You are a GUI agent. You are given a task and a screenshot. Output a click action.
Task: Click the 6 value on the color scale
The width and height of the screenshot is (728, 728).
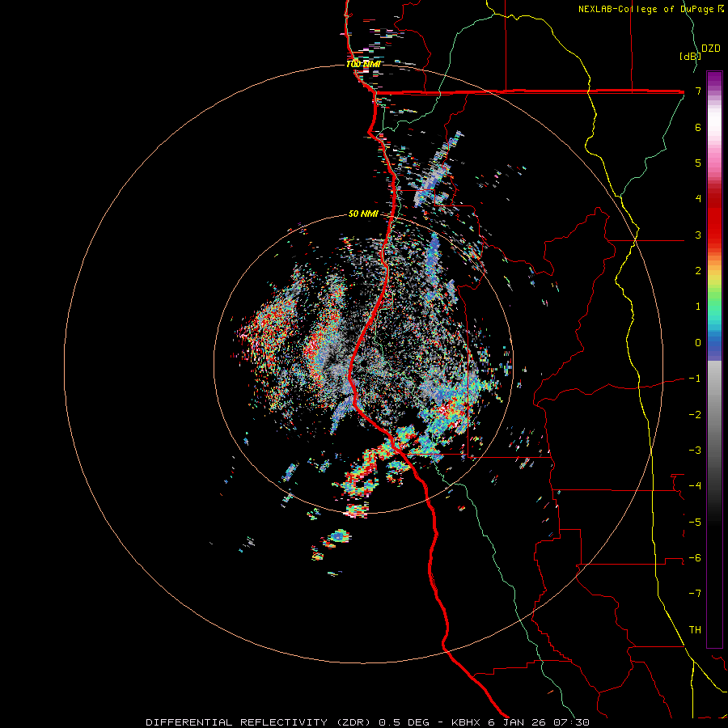point(698,127)
